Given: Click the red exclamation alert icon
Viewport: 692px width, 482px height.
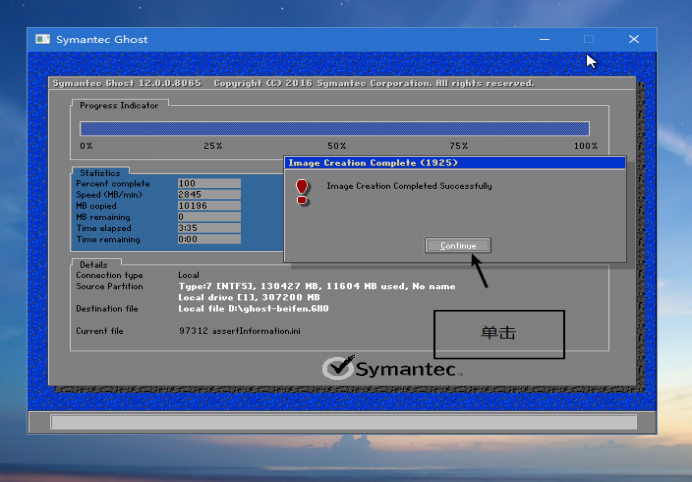Looking at the screenshot, I should coord(302,192).
